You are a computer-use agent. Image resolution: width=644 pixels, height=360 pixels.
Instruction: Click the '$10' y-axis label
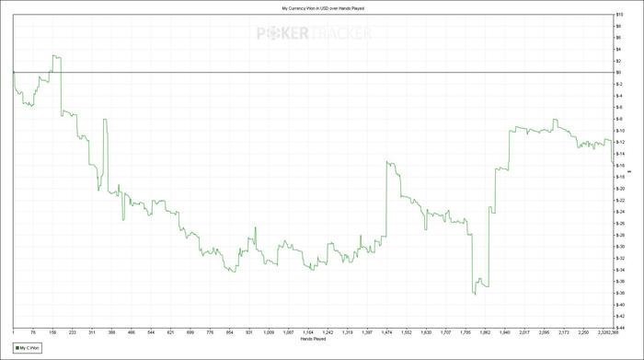click(620, 15)
